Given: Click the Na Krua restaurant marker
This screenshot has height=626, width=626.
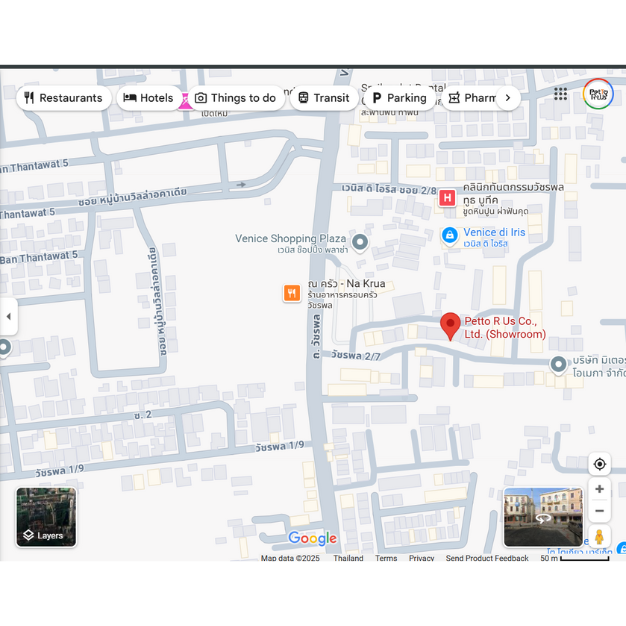Looking at the screenshot, I should click(292, 293).
